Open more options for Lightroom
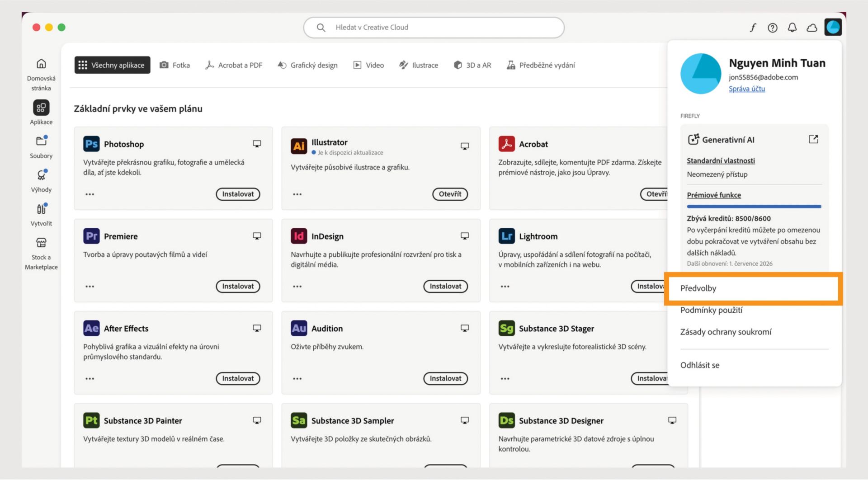The image size is (868, 480). [x=505, y=287]
